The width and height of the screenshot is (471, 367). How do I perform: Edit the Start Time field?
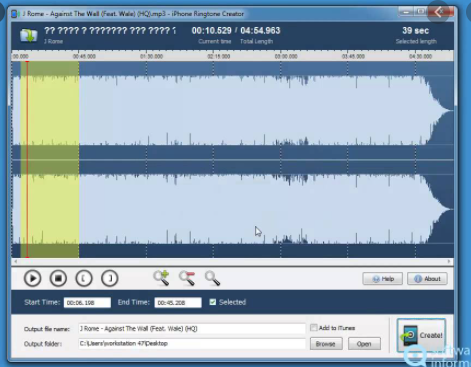coord(87,302)
